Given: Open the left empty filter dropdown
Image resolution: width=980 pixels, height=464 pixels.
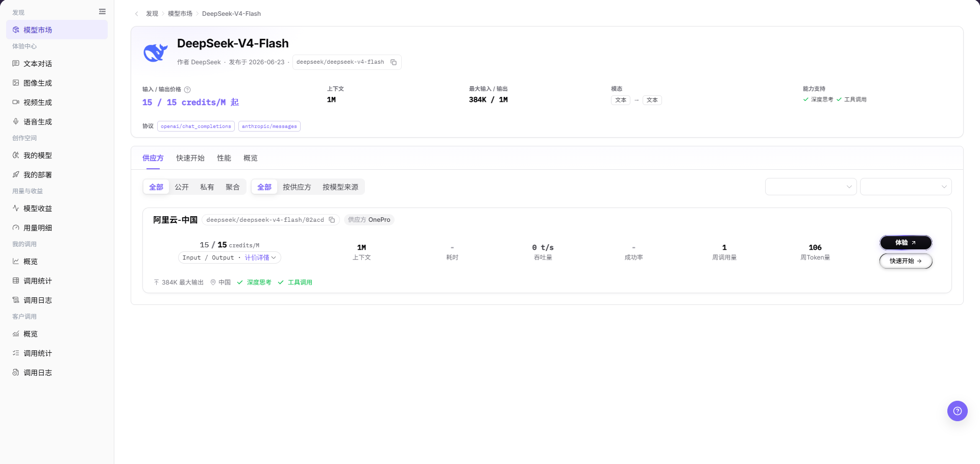Looking at the screenshot, I should tap(811, 187).
